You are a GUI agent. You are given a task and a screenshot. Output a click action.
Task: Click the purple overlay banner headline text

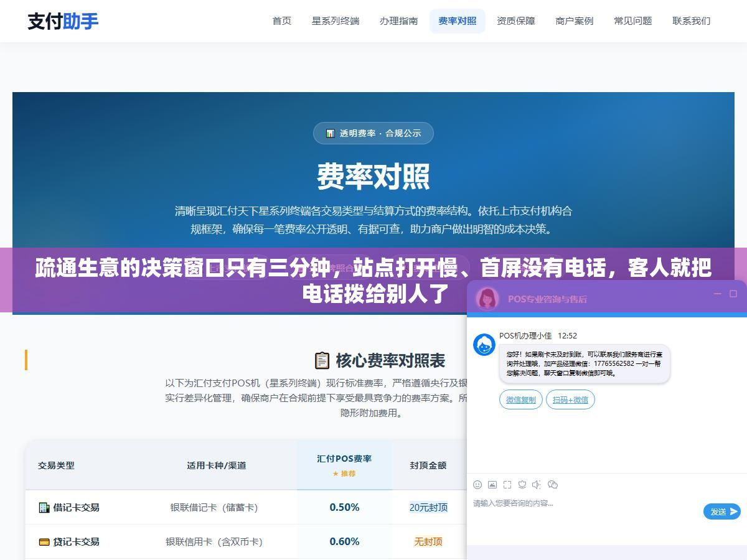pyautogui.click(x=374, y=280)
